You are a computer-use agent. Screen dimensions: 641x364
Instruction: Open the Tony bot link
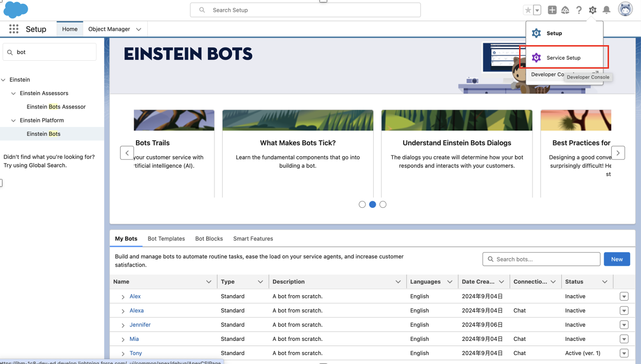[136, 353]
